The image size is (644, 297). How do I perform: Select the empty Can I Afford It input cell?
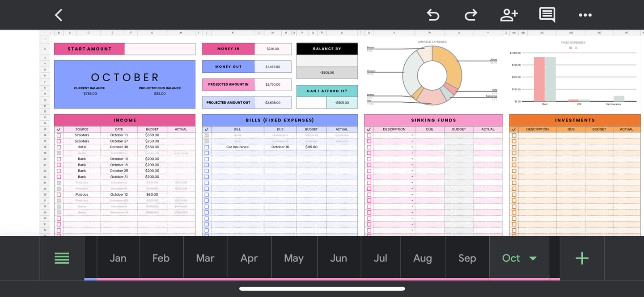pyautogui.click(x=311, y=102)
